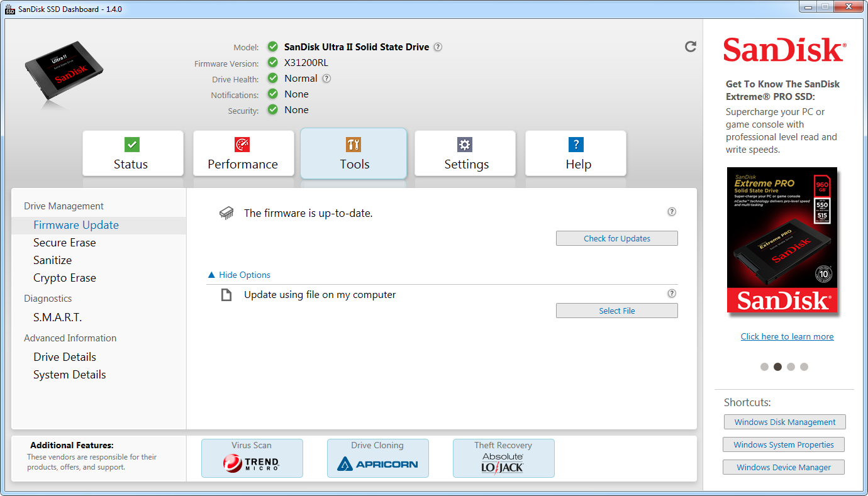Click the green checkmark next to Drive Health
This screenshot has height=496, width=868.
[272, 78]
